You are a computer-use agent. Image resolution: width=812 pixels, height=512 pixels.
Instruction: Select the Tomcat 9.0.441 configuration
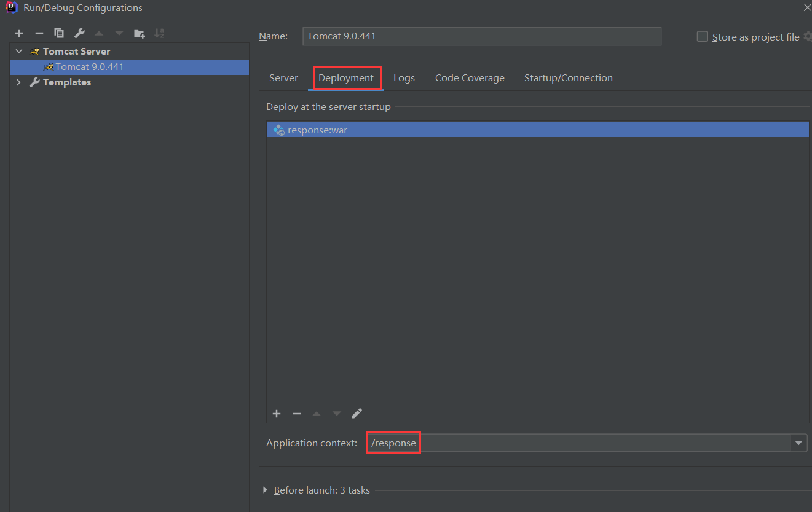89,67
